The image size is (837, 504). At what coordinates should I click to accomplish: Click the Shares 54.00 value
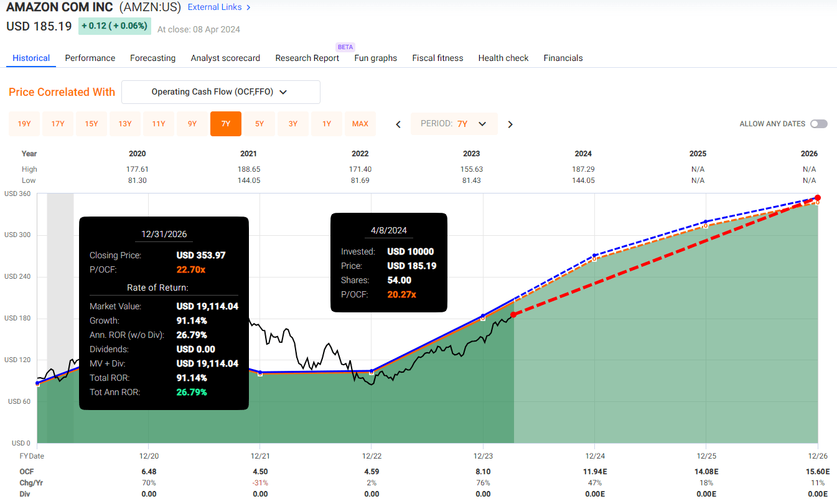[400, 280]
